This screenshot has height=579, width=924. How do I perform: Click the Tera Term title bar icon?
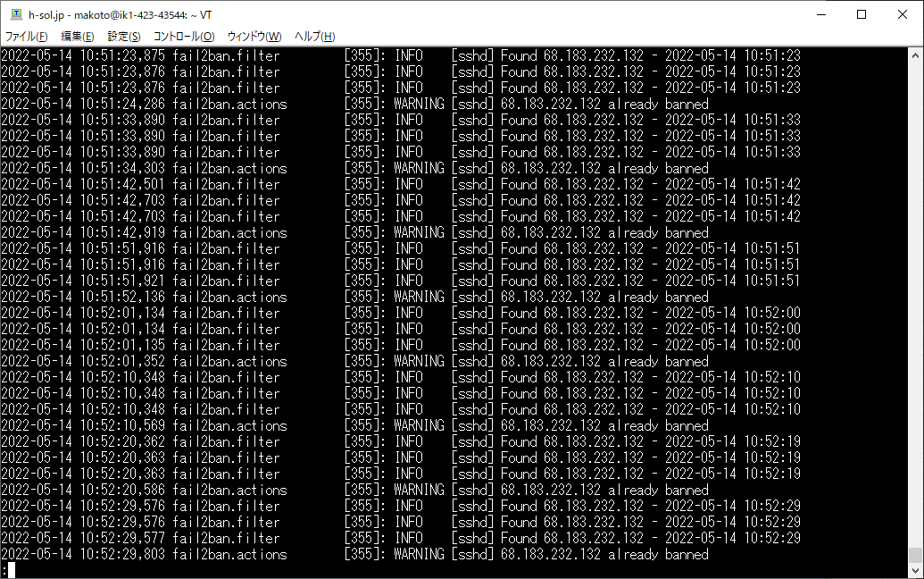(x=16, y=14)
